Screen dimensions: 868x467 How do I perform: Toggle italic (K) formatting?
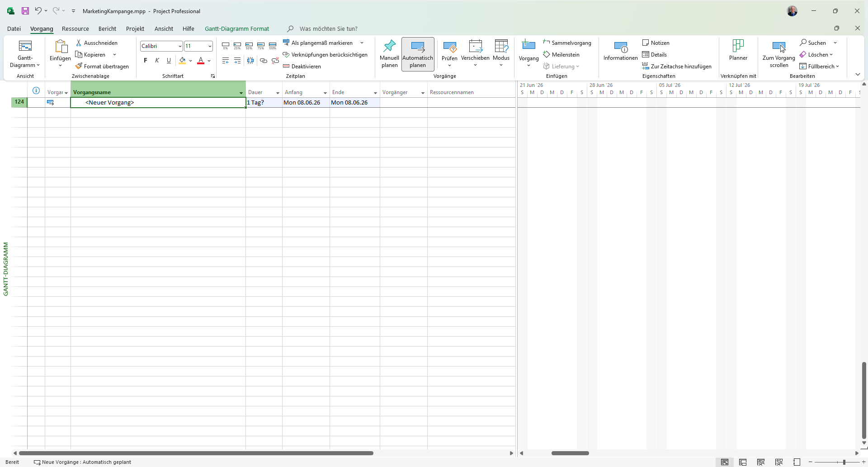(x=157, y=60)
